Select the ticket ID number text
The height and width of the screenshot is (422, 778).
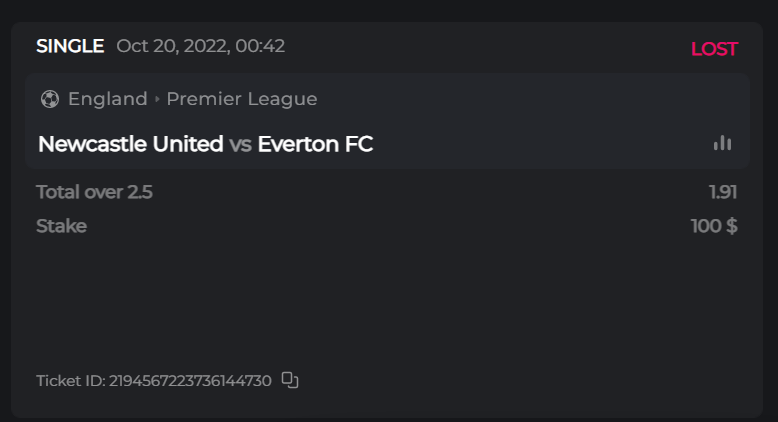[190, 381]
